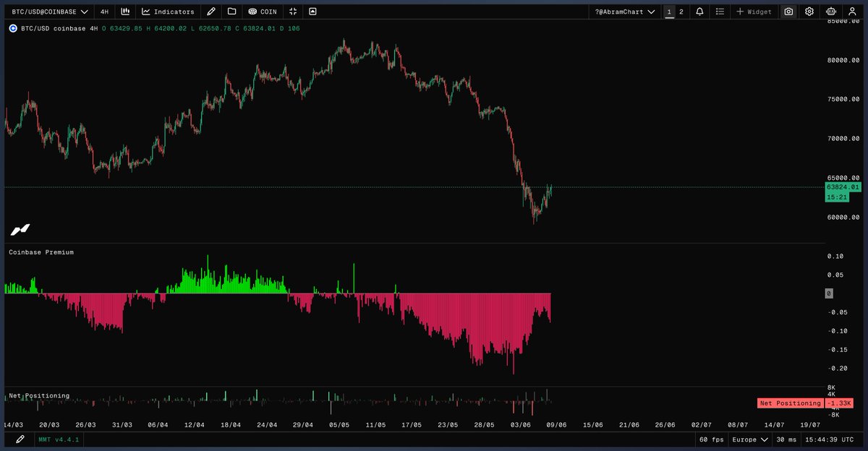This screenshot has height=451, width=868.
Task: Click the -0.20 Coinbase Premium axis label
Action: pyautogui.click(x=836, y=369)
